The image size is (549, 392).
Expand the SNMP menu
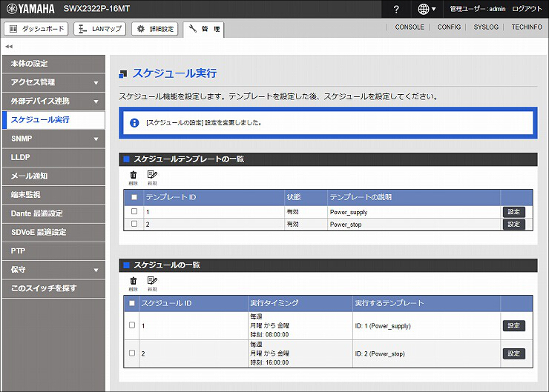click(x=53, y=139)
